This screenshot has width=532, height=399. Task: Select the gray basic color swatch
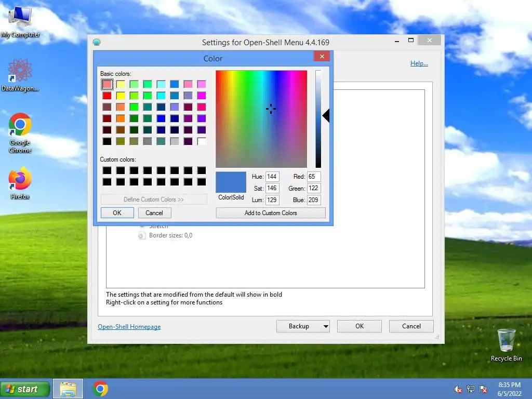pyautogui.click(x=148, y=141)
